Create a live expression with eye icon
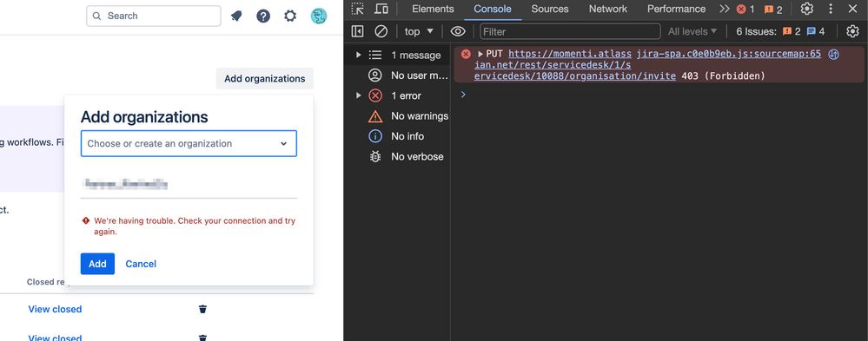 458,31
